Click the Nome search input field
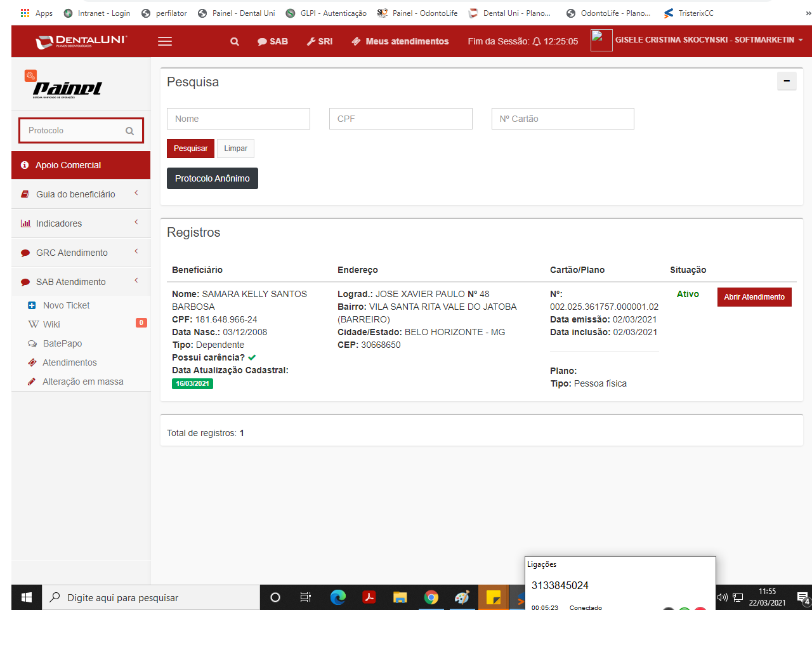The width and height of the screenshot is (812, 650). pyautogui.click(x=239, y=119)
